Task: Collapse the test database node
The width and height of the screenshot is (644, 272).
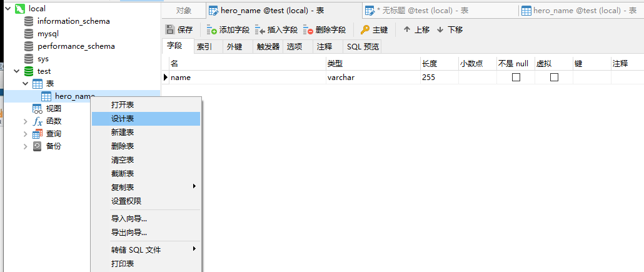Action: pyautogui.click(x=17, y=71)
